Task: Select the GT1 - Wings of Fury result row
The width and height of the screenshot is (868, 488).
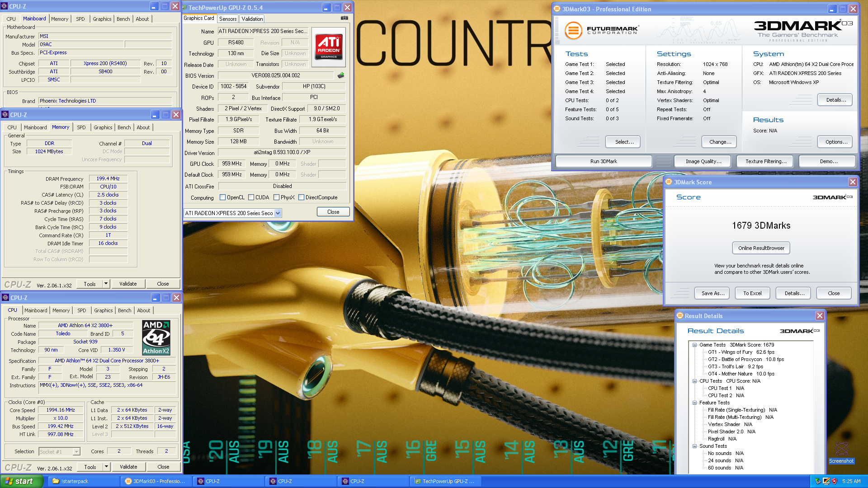Action: click(741, 352)
